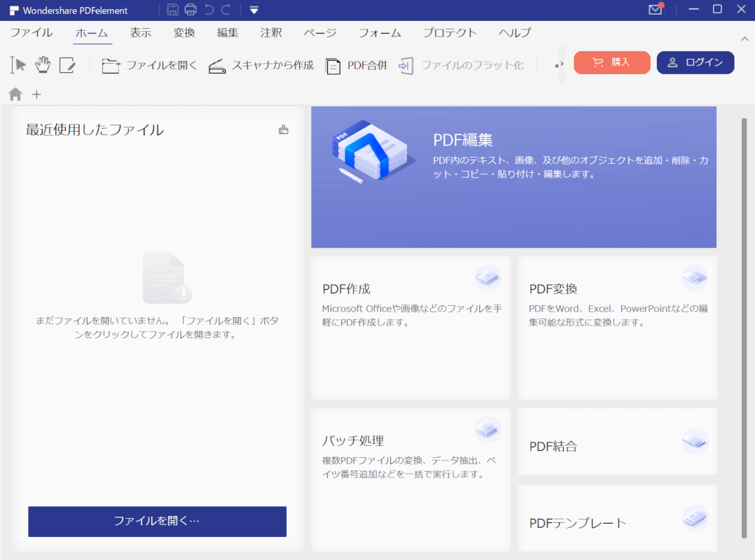Screen dimensions: 755x560
Task: Redo with the redo arrow icon
Action: (224, 10)
